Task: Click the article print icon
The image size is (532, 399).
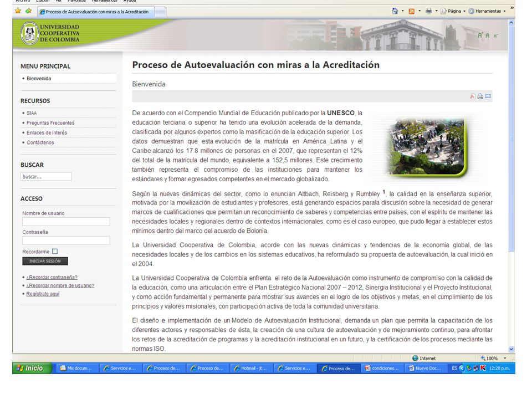Action: [x=480, y=96]
